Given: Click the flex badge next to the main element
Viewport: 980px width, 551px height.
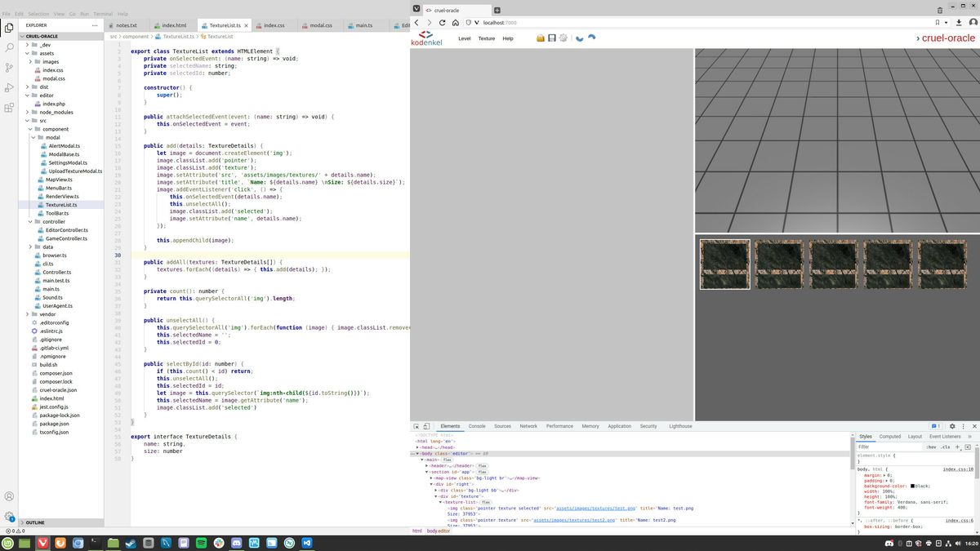Looking at the screenshot, I should (447, 460).
